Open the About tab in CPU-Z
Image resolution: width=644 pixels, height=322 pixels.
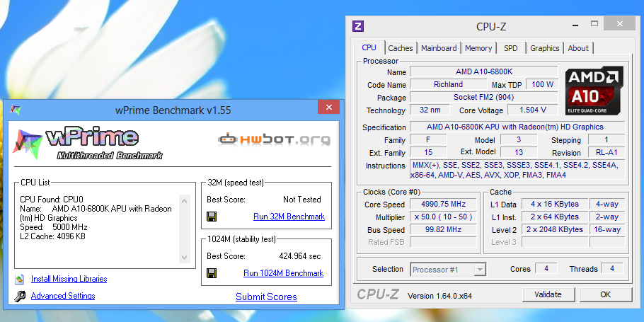[578, 48]
